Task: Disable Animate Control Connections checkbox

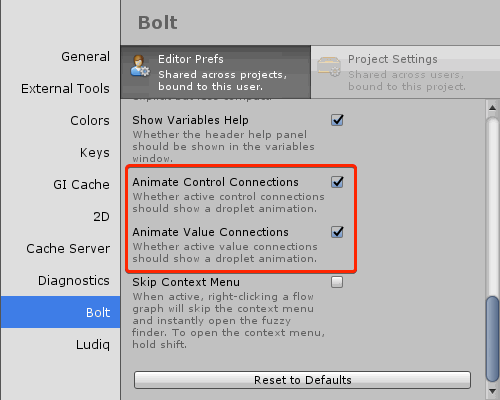Action: (x=337, y=182)
